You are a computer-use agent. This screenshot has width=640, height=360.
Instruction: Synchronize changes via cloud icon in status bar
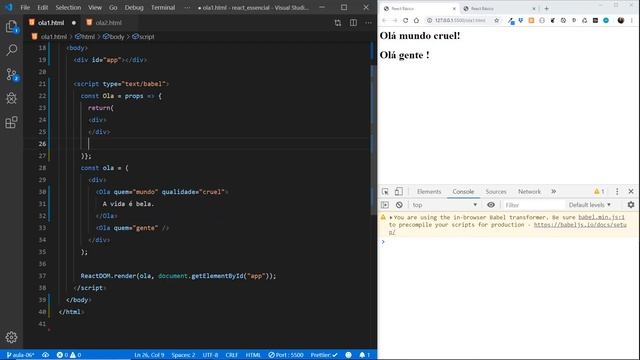tap(45, 355)
